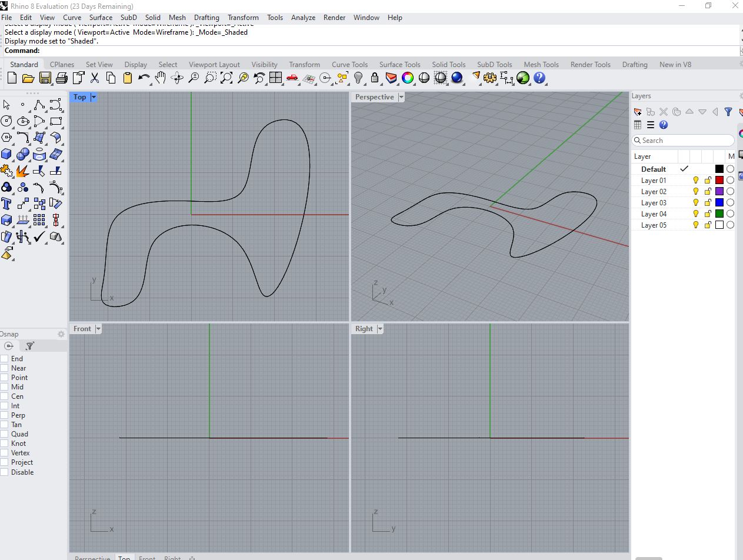Click the New Layer icon in the Layers panel
The height and width of the screenshot is (560, 743).
[x=638, y=112]
